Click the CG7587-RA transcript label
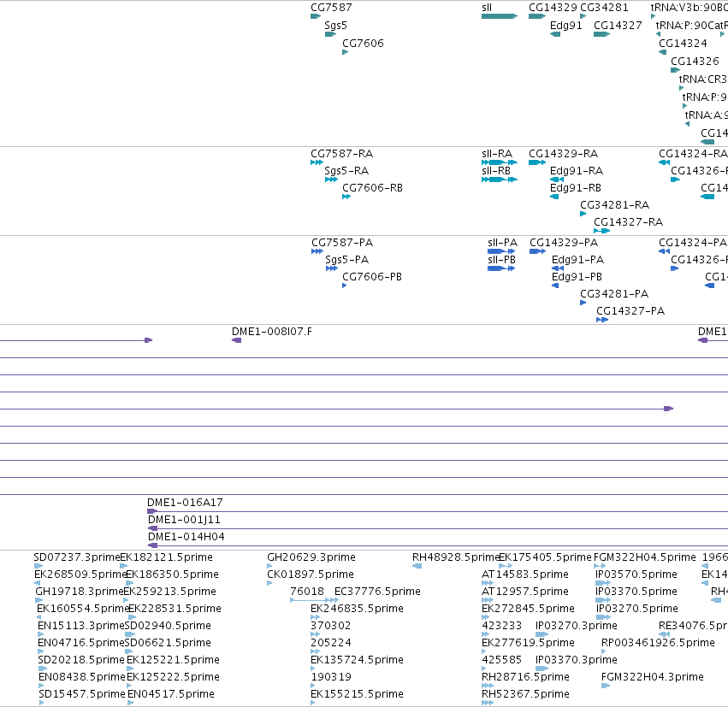Screen dimensions: 728x707 click(341, 154)
